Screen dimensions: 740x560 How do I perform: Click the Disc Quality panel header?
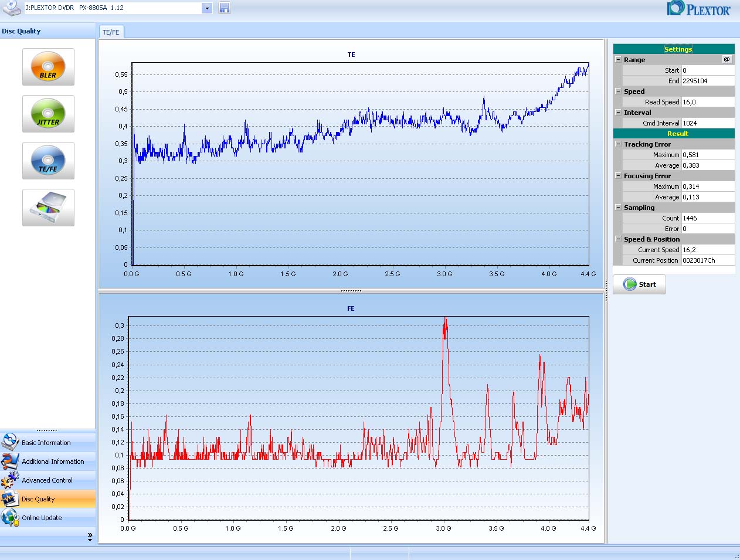tap(47, 31)
